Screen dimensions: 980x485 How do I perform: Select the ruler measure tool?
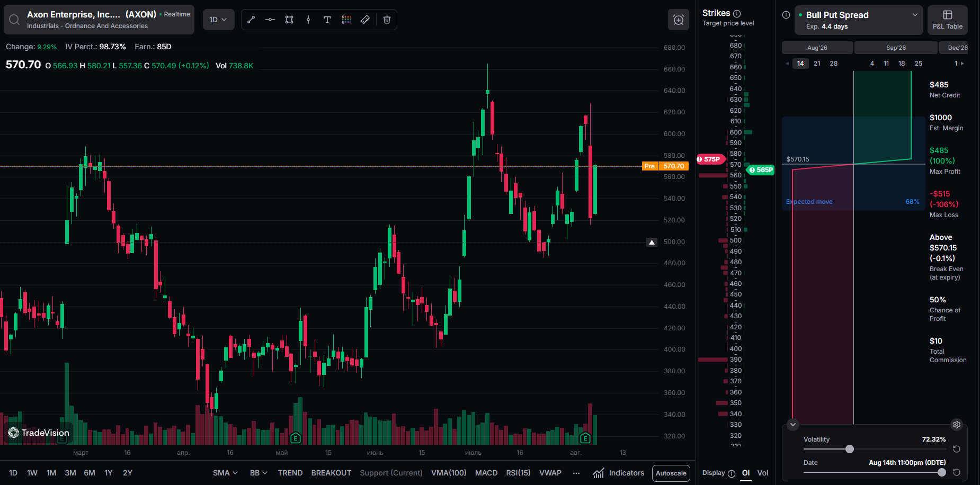366,20
